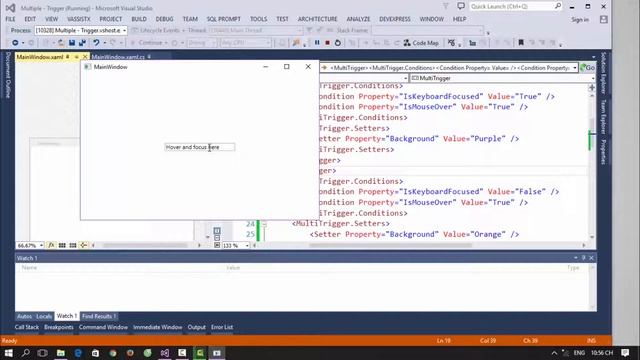Navigate backward in the toolbar
640x360 pixels.
pyautogui.click(x=15, y=42)
